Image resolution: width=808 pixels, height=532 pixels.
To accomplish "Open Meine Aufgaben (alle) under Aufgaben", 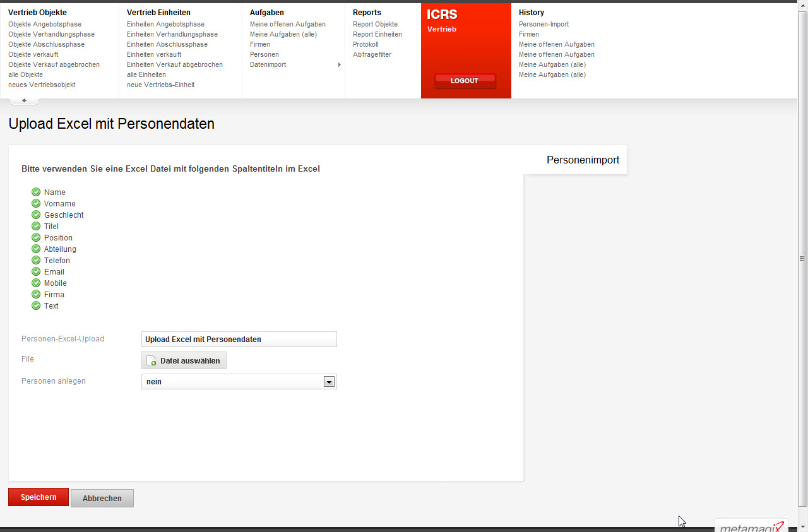I will [x=283, y=34].
